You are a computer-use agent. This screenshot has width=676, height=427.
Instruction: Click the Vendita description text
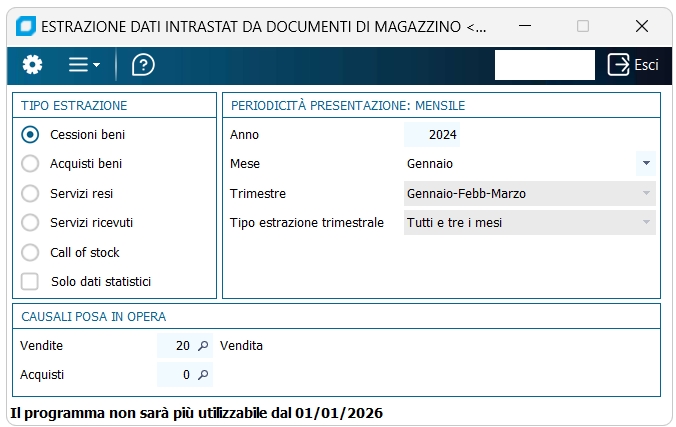241,345
